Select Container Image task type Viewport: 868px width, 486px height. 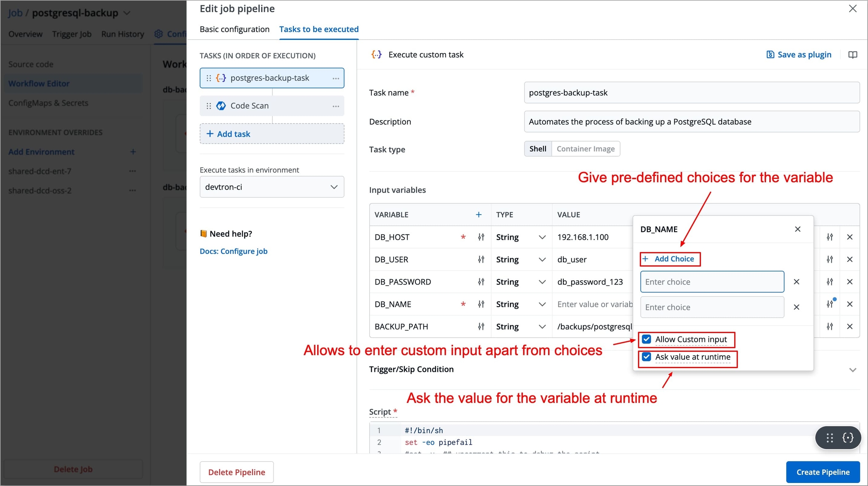coord(585,149)
